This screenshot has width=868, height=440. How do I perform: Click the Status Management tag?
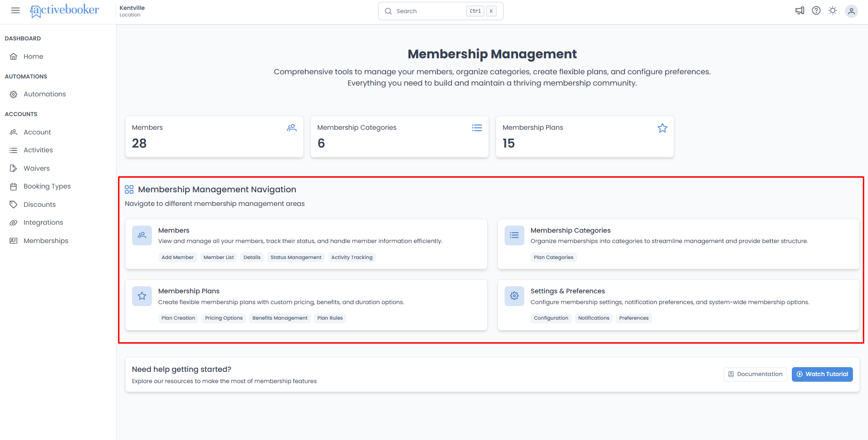tap(296, 258)
